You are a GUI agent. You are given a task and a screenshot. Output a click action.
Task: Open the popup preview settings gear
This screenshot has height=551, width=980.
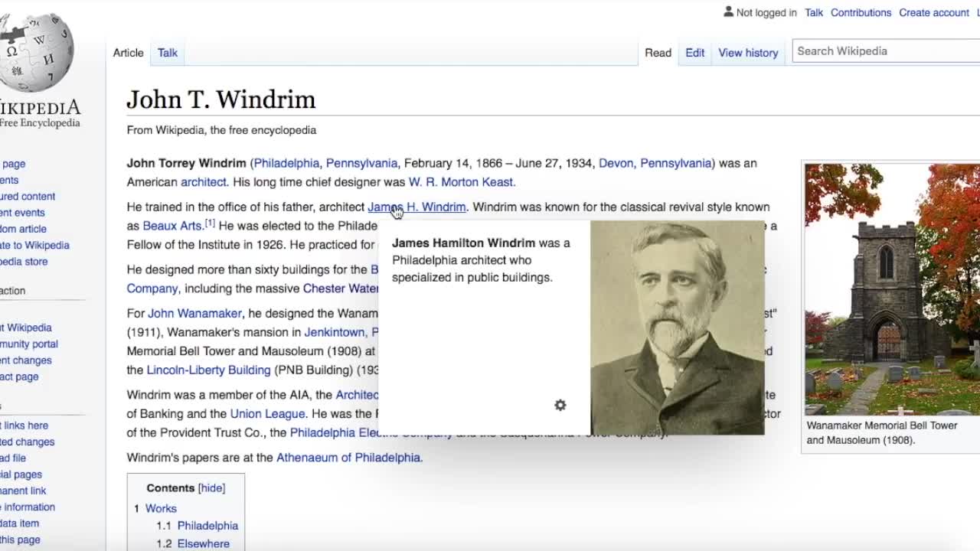click(560, 406)
